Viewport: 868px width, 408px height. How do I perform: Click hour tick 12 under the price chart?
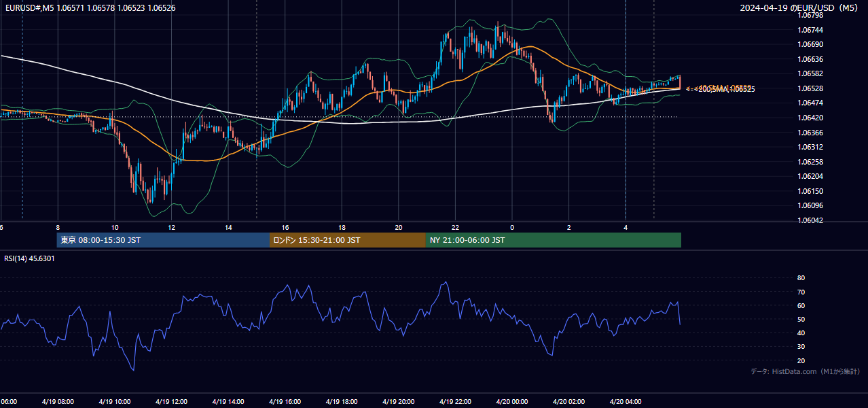tap(172, 227)
